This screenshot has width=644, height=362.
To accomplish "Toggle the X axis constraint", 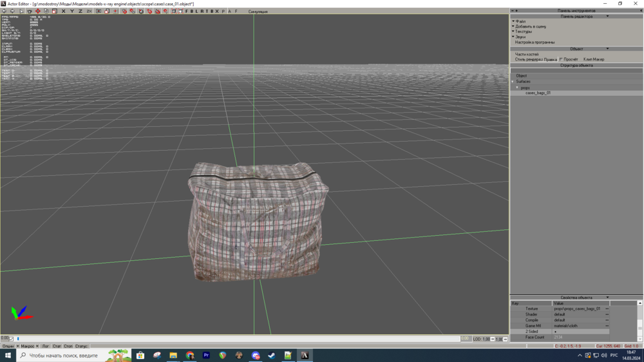I will (63, 11).
